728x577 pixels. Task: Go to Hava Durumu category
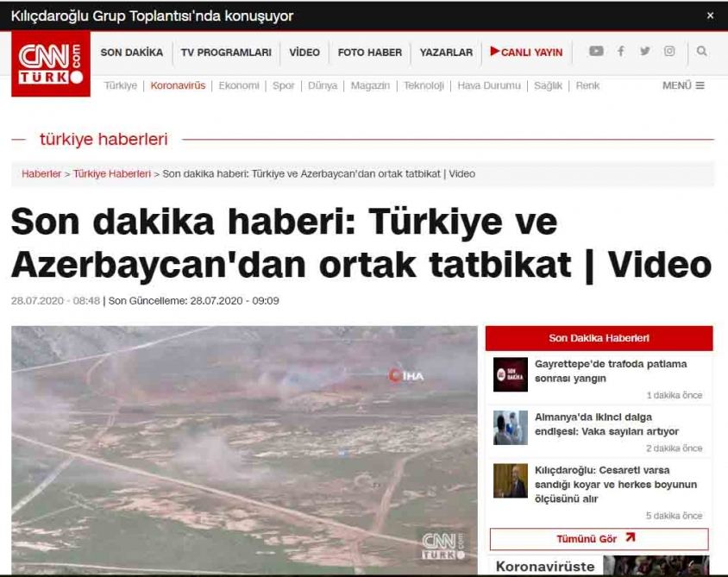click(x=489, y=85)
